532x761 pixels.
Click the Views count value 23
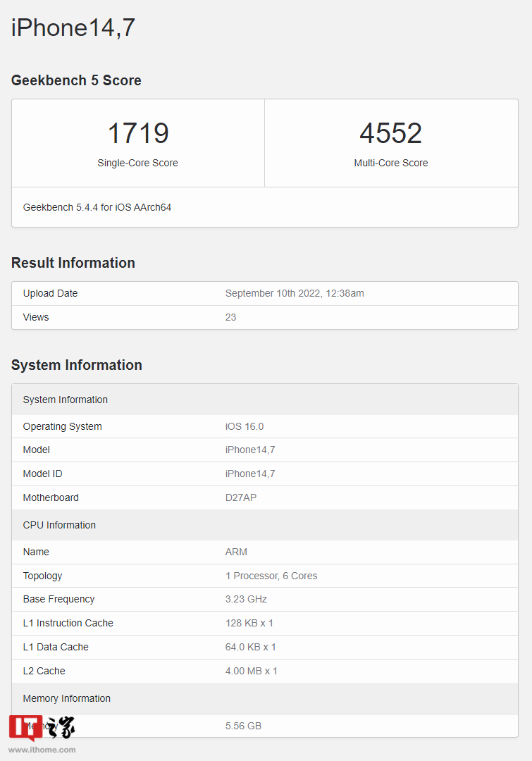(231, 317)
